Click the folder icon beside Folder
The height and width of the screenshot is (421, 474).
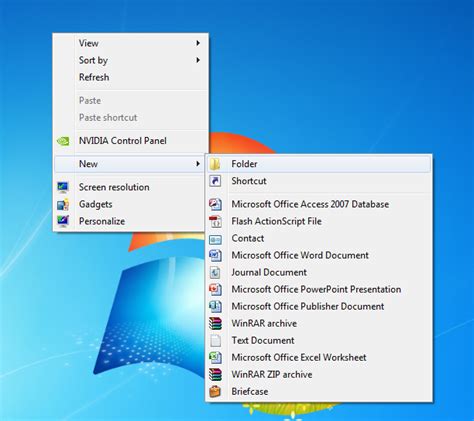215,164
